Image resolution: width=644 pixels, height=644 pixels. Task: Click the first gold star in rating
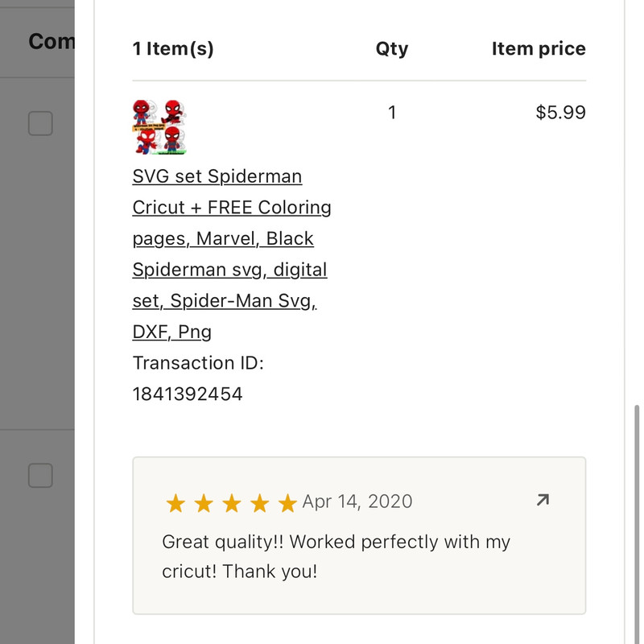[x=175, y=504]
